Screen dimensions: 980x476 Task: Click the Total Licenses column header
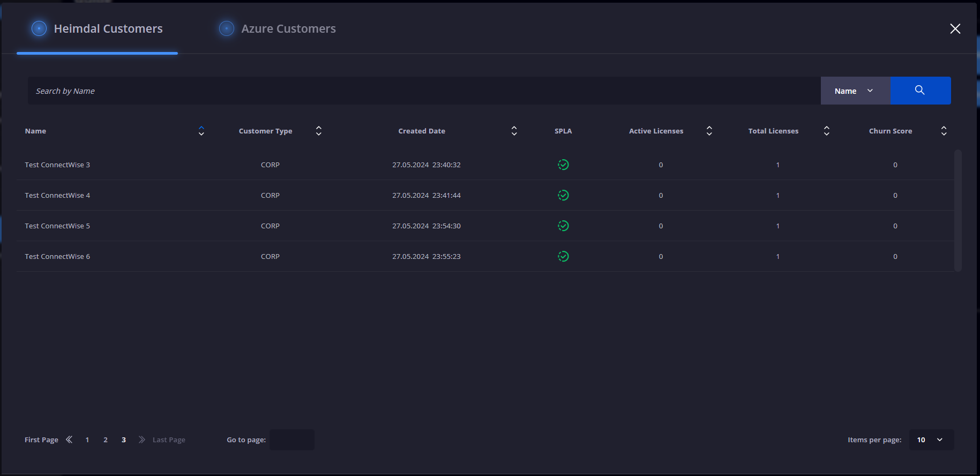[x=773, y=131]
